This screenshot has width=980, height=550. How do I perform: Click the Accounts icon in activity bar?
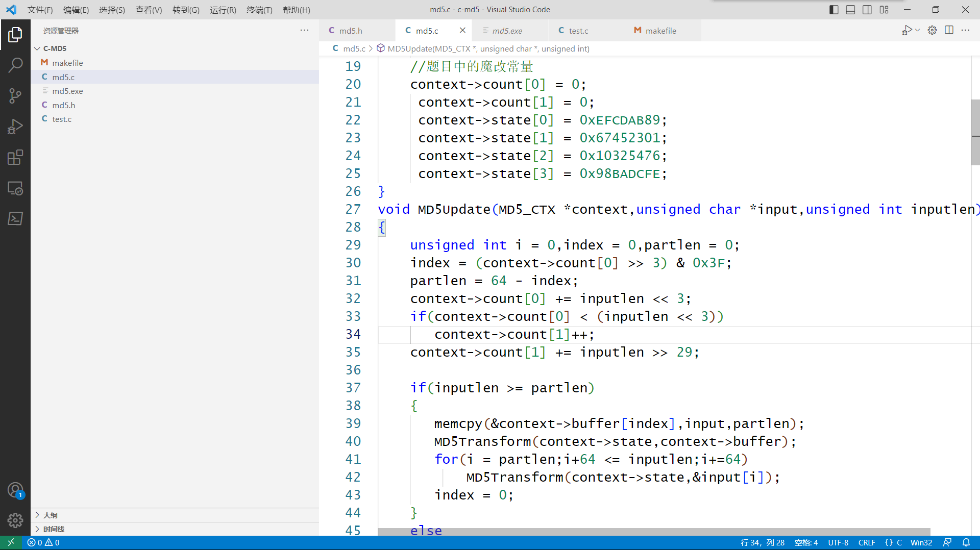[15, 490]
